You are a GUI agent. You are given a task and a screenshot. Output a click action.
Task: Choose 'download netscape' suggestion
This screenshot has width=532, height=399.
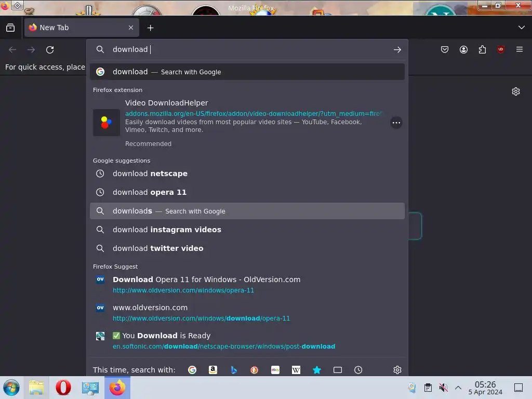(247, 174)
